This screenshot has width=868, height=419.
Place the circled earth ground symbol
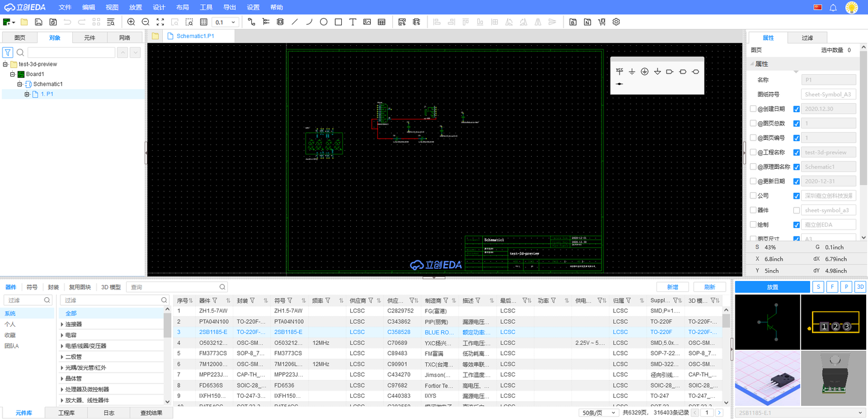tap(644, 71)
